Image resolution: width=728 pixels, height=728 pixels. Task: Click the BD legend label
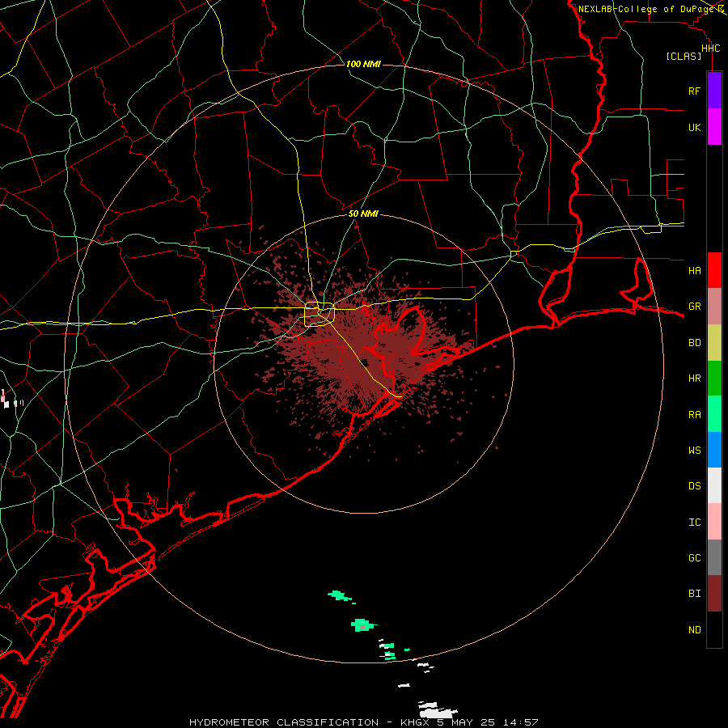(694, 343)
